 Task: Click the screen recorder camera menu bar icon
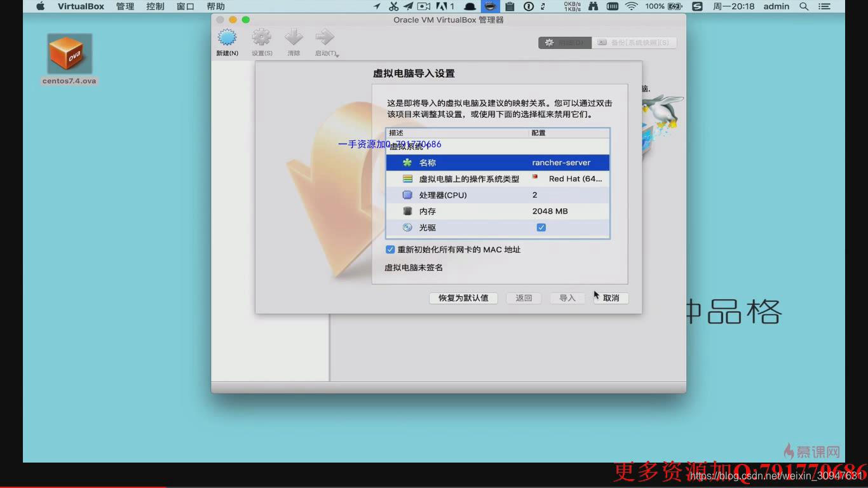coord(424,6)
